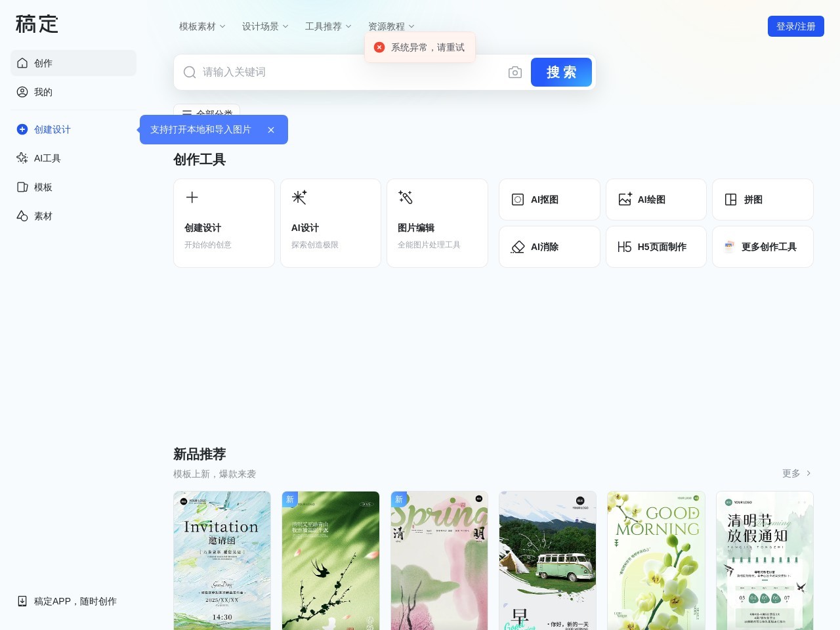Select 模板 in the left sidebar
840x630 pixels.
point(43,187)
